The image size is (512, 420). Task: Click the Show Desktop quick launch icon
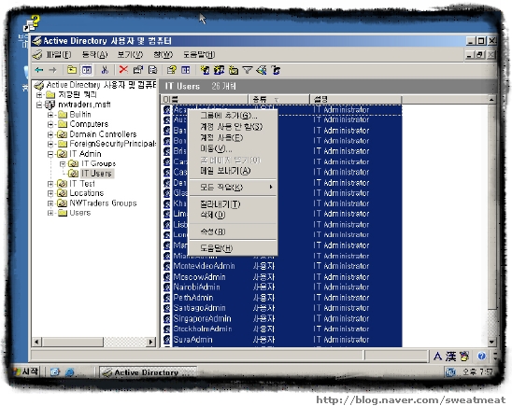[55, 372]
